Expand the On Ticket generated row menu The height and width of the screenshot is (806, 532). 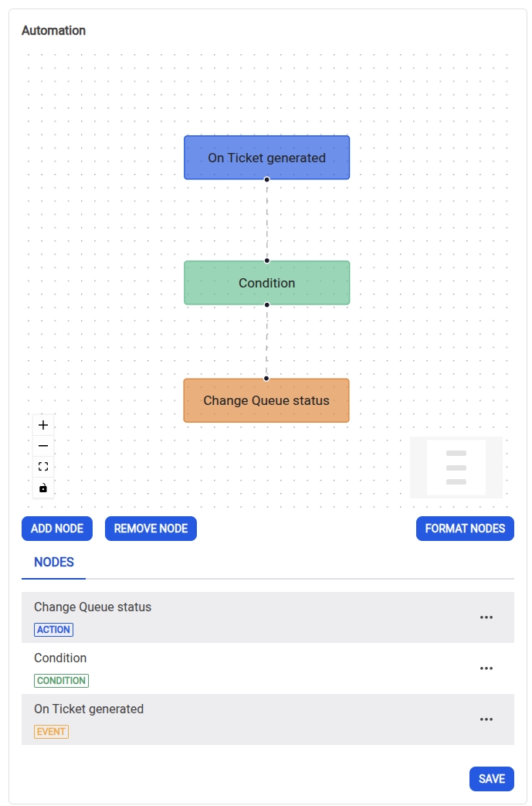point(486,719)
